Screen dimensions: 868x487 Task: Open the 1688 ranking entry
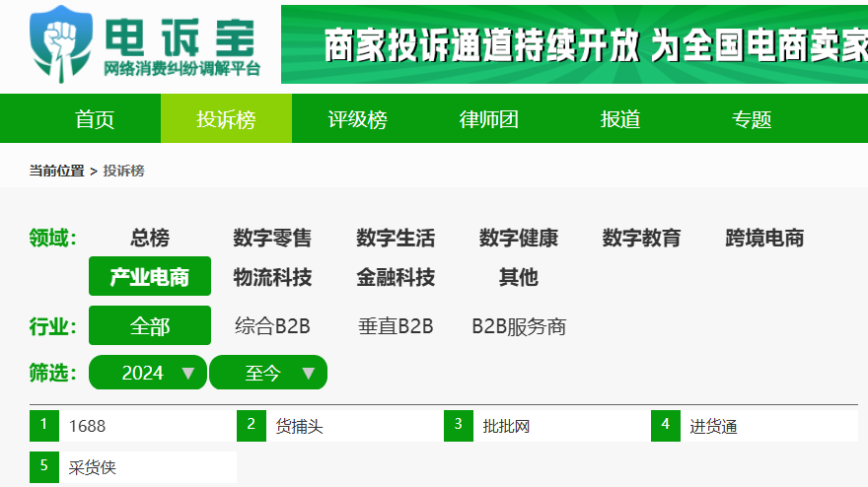(x=133, y=426)
